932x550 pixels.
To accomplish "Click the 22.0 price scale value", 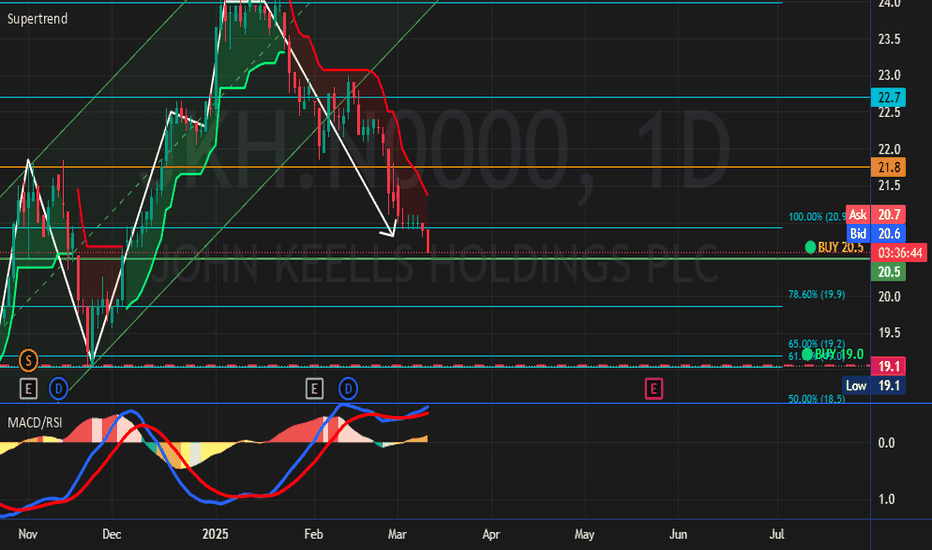I will pos(889,149).
